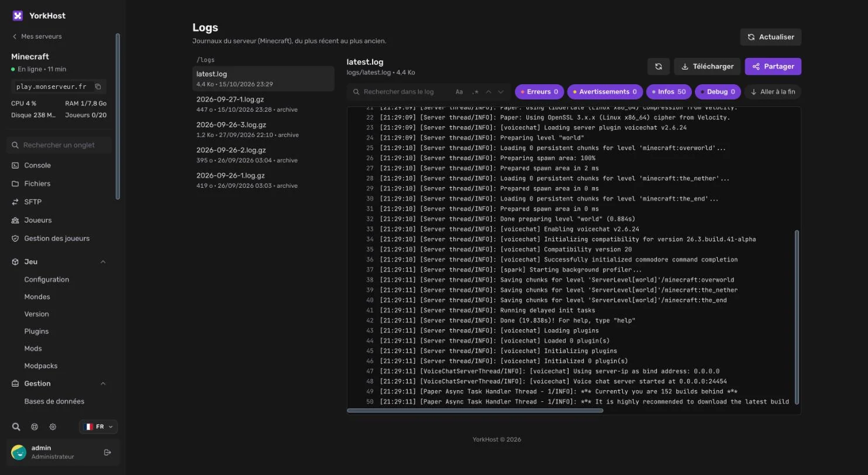Toggle case-sensitive search (Aa)

coord(459,92)
